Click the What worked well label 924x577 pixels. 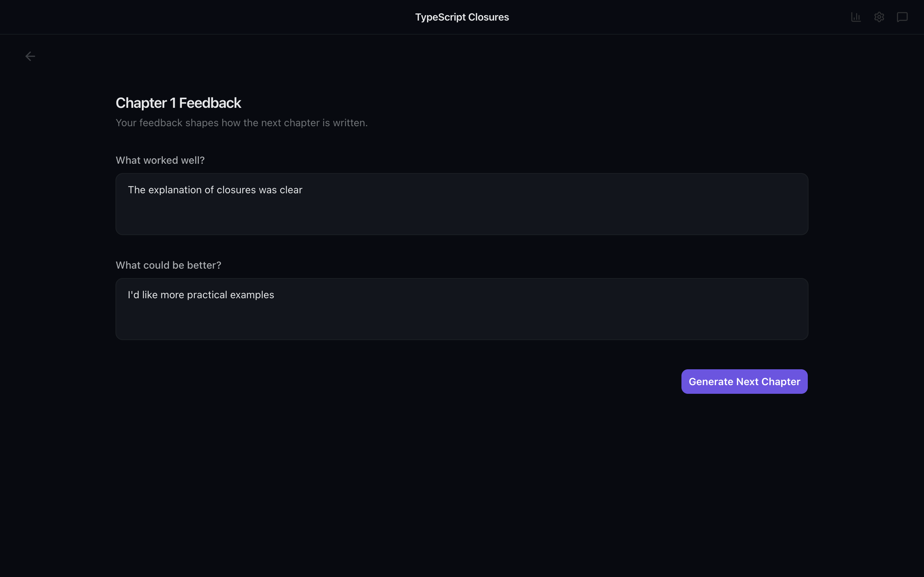(160, 160)
